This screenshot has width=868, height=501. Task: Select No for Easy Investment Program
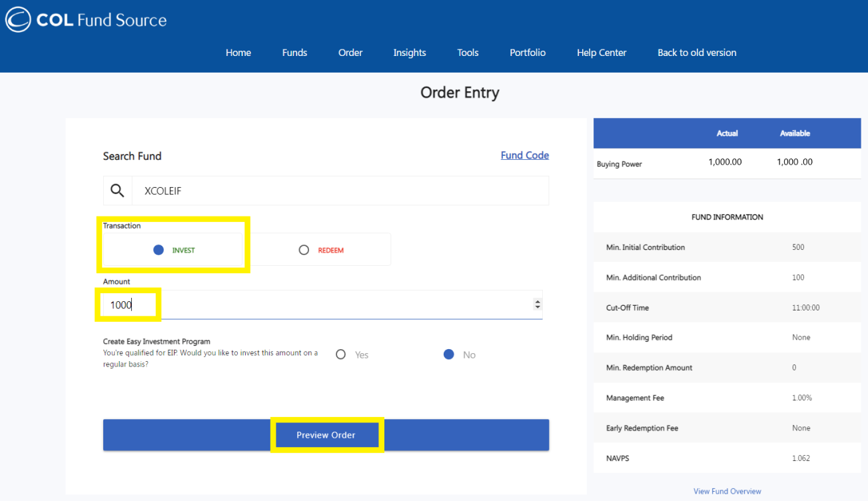coord(449,354)
